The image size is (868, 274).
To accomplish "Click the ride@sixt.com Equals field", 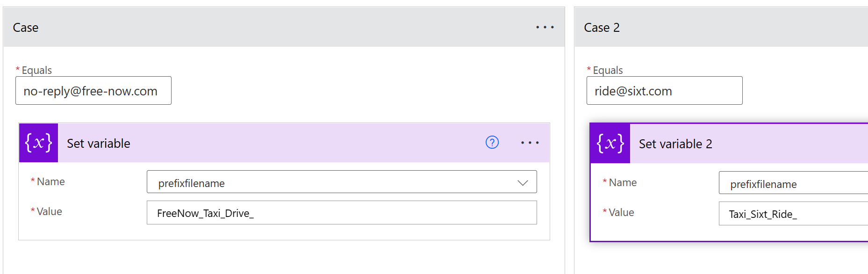I will [664, 91].
